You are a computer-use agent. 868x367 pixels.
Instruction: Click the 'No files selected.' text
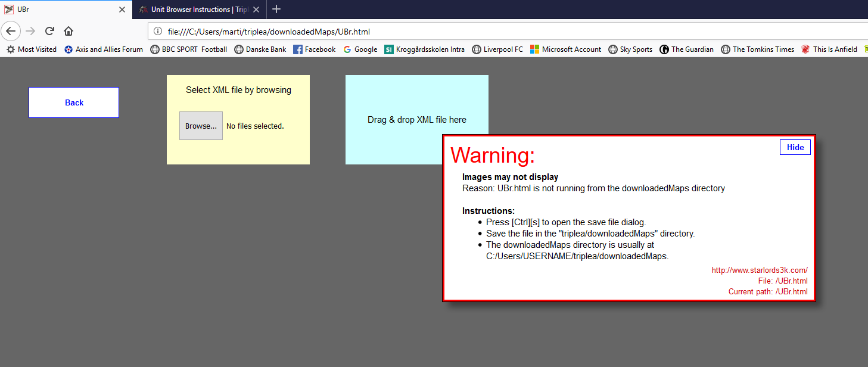255,126
